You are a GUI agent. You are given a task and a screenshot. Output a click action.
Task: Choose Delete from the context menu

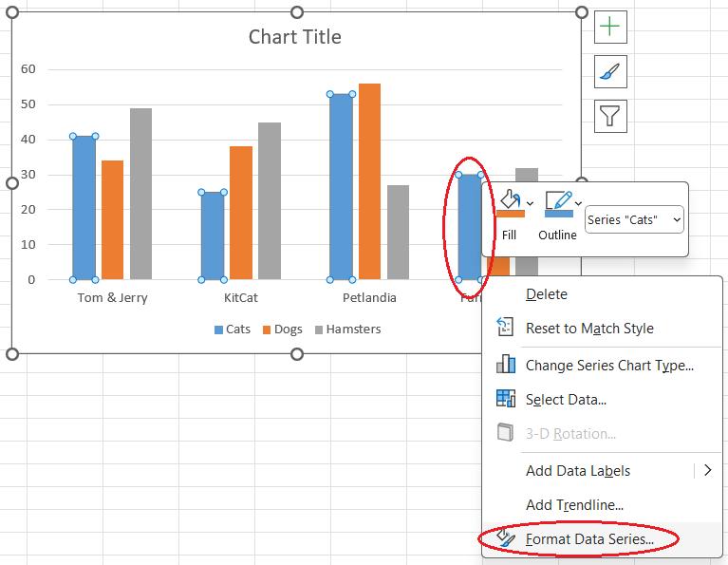click(546, 294)
